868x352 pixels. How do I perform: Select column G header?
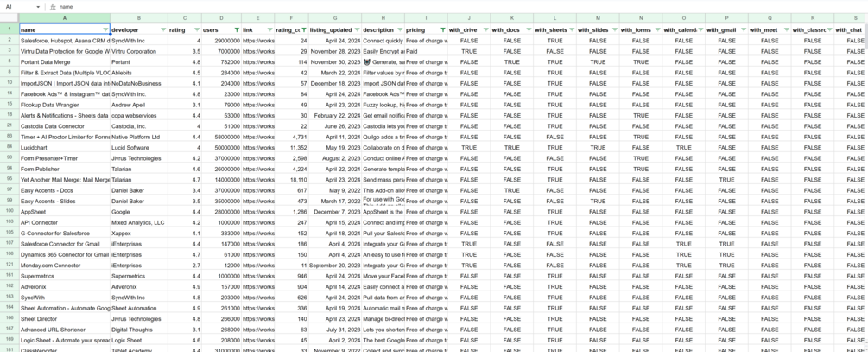335,18
